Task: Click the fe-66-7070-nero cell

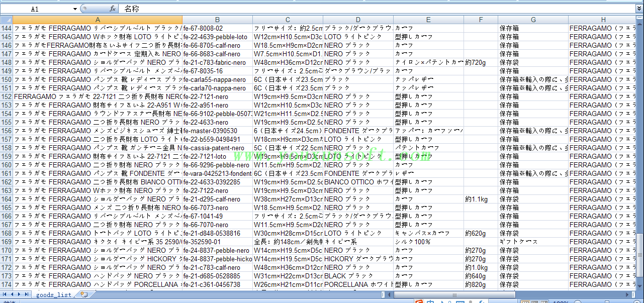Action: pos(217,225)
